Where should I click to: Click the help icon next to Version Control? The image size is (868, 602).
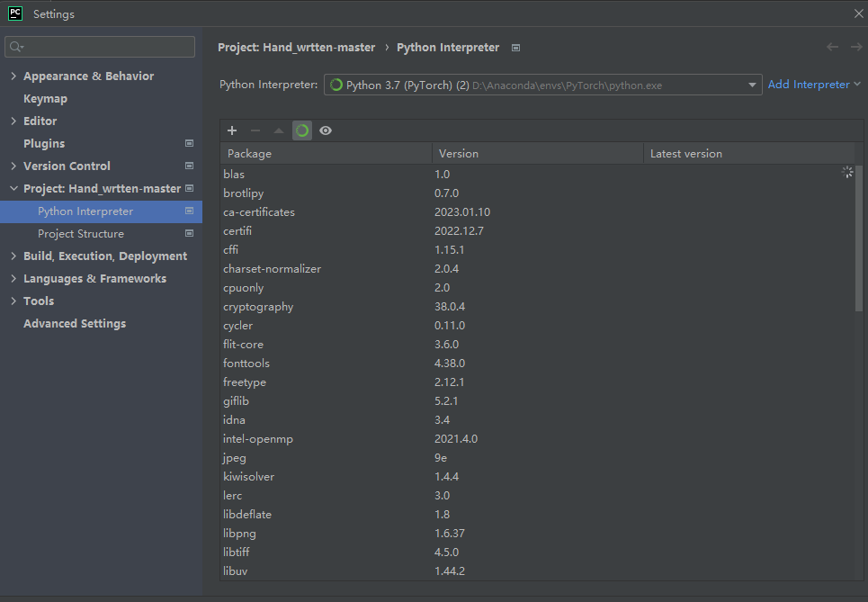(x=188, y=166)
